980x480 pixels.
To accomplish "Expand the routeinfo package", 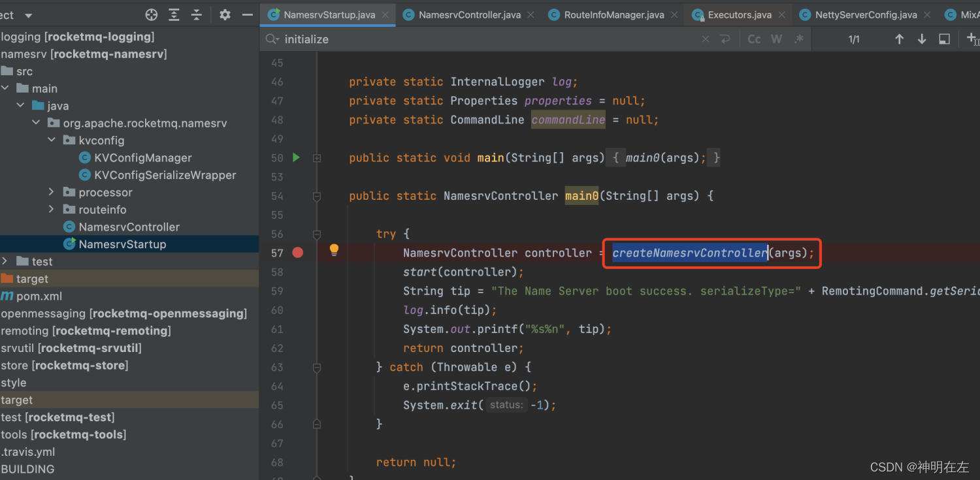I will pyautogui.click(x=52, y=209).
